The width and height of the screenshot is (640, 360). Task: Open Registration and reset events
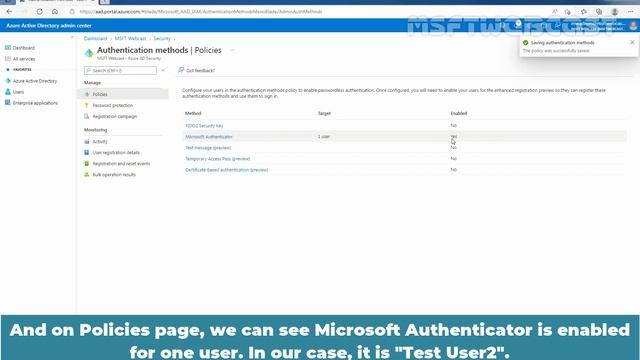pyautogui.click(x=121, y=164)
